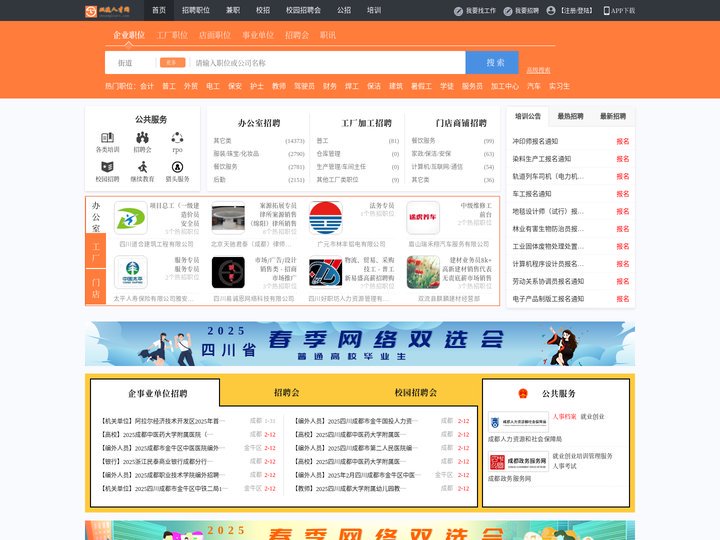Click the blue 搜索 search button
This screenshot has width=720, height=540.
pyautogui.click(x=492, y=62)
